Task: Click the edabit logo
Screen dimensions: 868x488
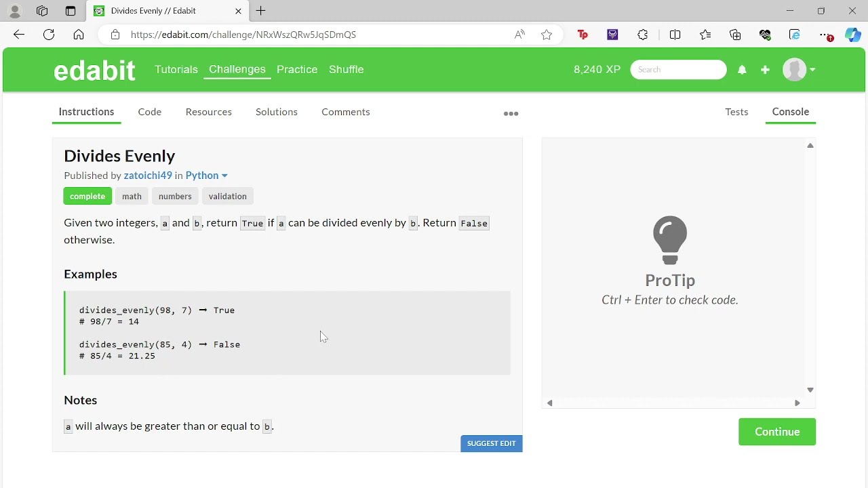Action: (x=94, y=70)
